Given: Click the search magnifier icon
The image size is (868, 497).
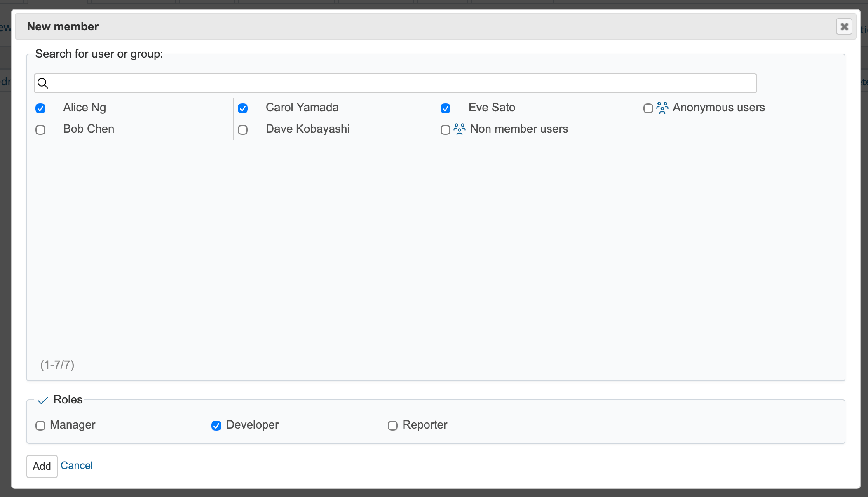Looking at the screenshot, I should click(x=43, y=83).
